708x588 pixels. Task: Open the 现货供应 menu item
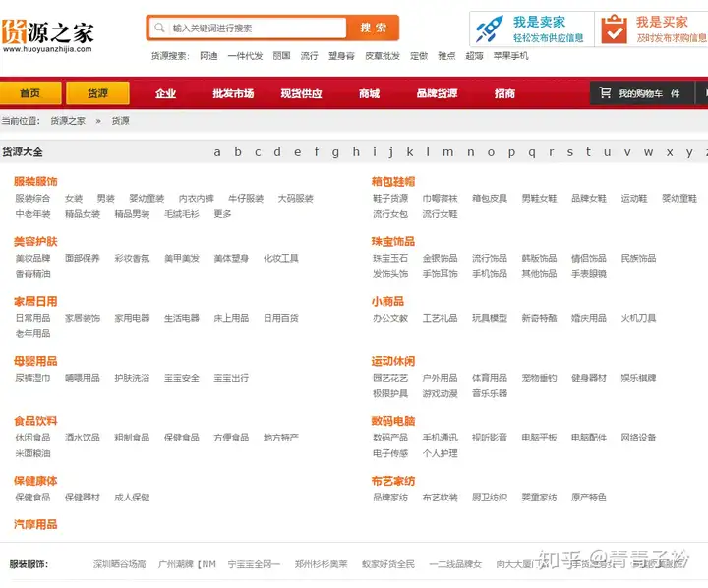coord(301,94)
